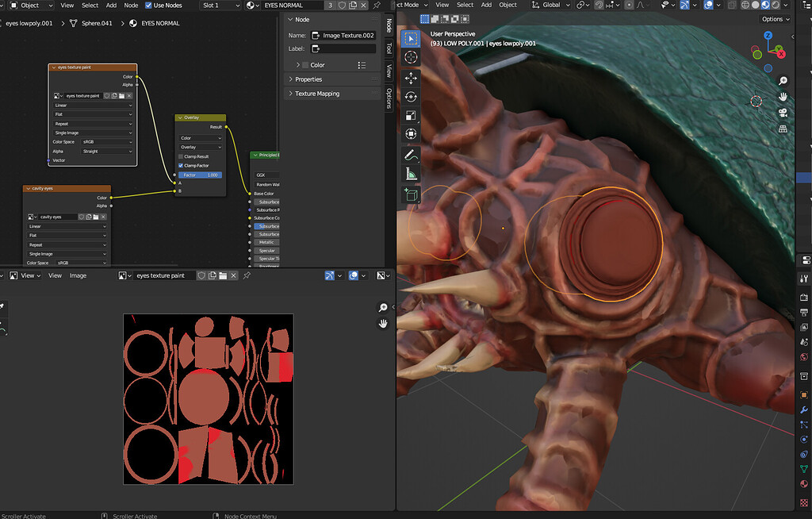Open the Add menu in the node editor
Viewport: 812px width, 519px height.
click(111, 5)
